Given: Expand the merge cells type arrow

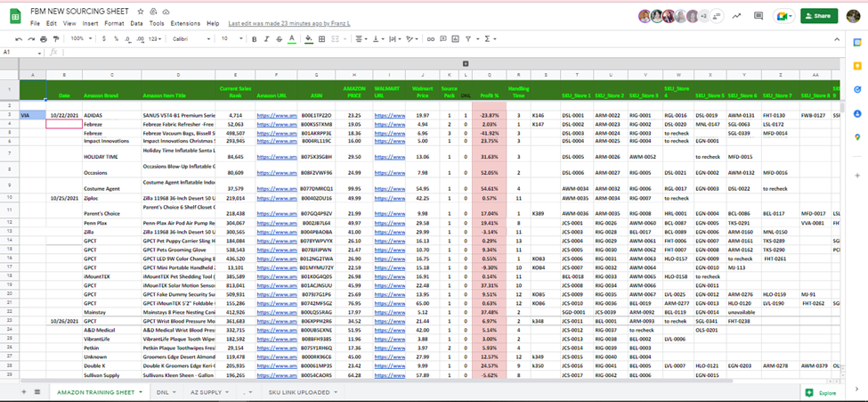Looking at the screenshot, I should click(345, 39).
